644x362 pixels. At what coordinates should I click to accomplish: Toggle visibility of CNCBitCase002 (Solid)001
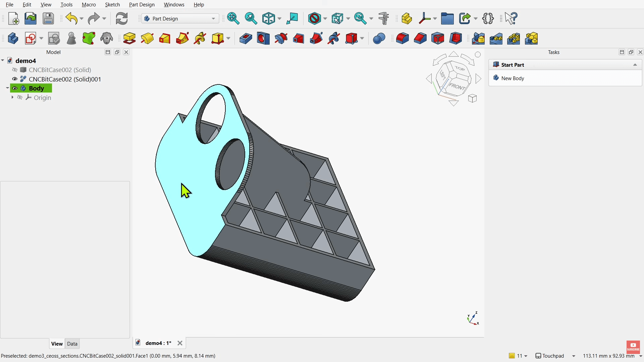pos(15,79)
